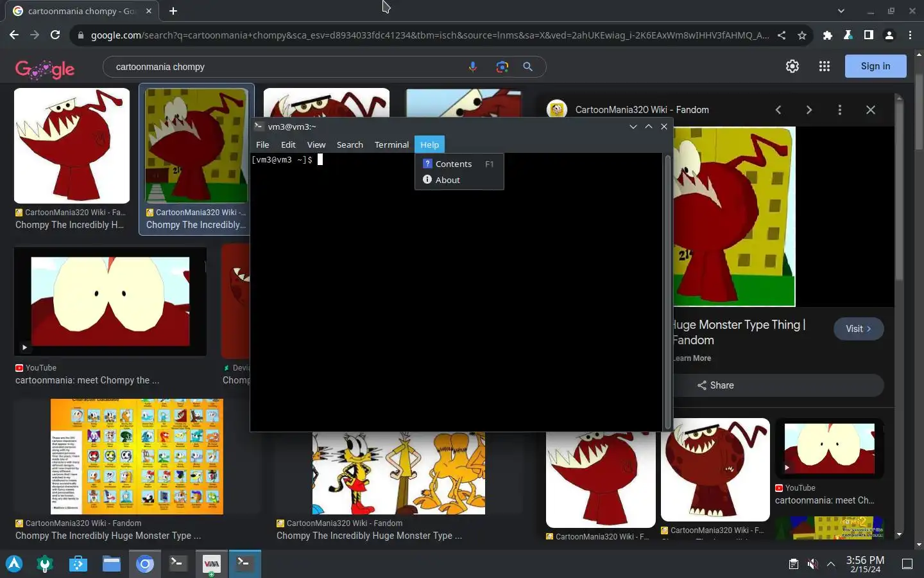Image resolution: width=924 pixels, height=578 pixels.
Task: Open the software store bag icon in taskbar
Action: click(x=78, y=564)
